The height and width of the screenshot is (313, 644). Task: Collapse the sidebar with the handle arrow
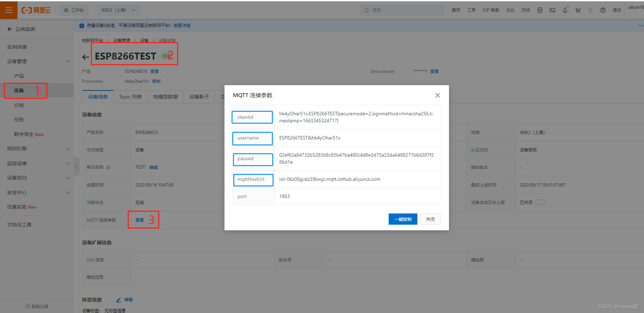(x=77, y=167)
